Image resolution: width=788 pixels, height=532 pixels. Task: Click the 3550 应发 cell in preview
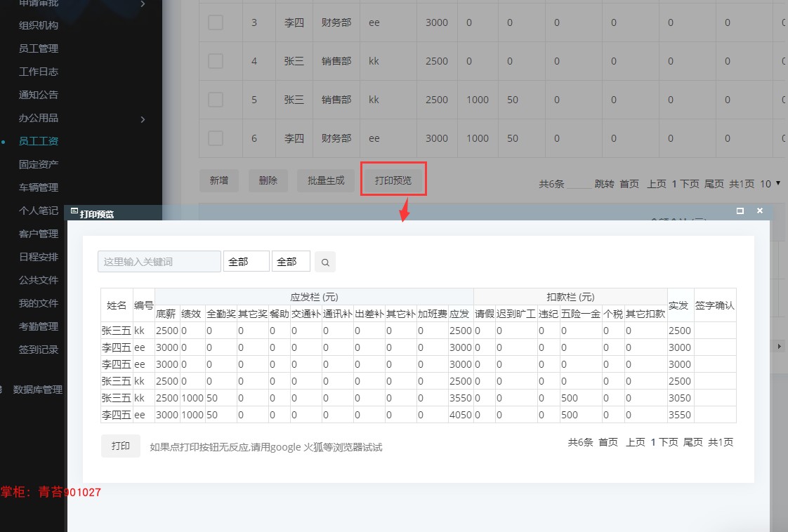[461, 398]
